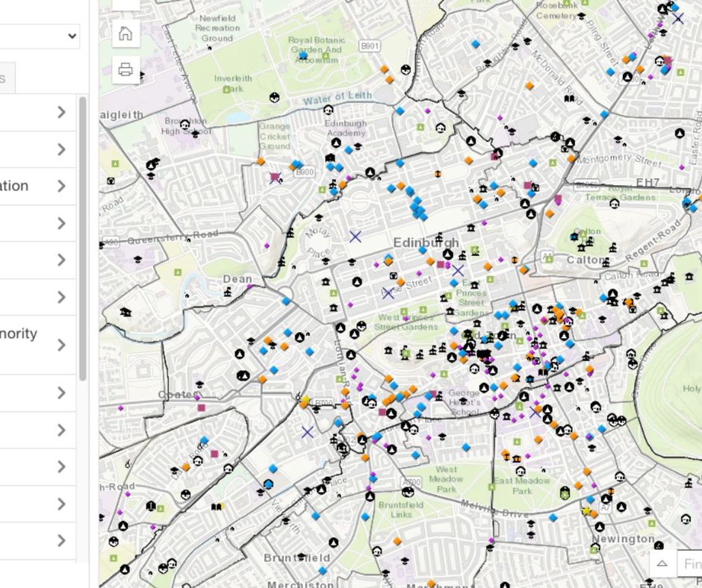Viewport: 702px width, 588px height.
Task: Expand the layer row ending in 'ation'
Action: (61, 186)
